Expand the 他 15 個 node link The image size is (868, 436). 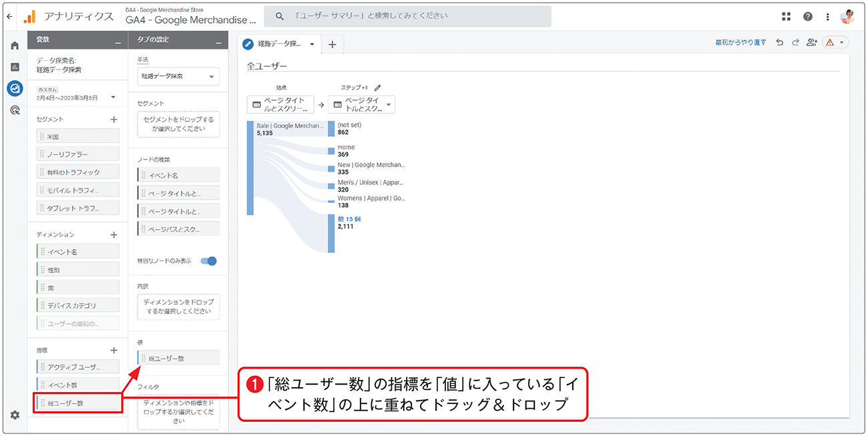pos(349,219)
